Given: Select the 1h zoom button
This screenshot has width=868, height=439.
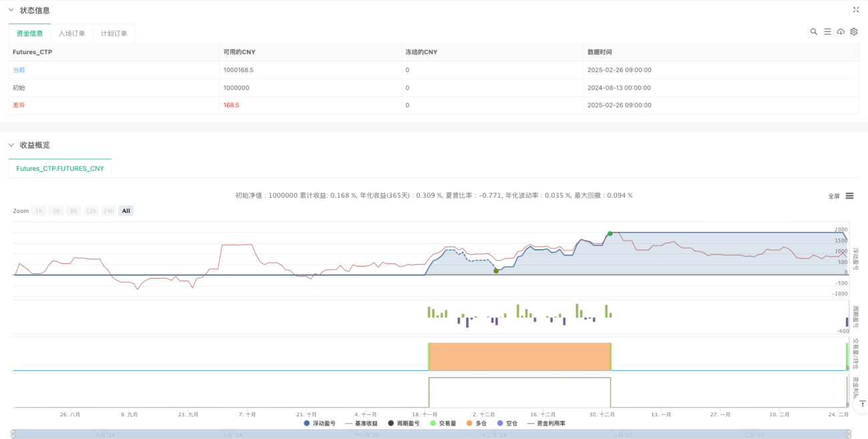Looking at the screenshot, I should click(39, 211).
